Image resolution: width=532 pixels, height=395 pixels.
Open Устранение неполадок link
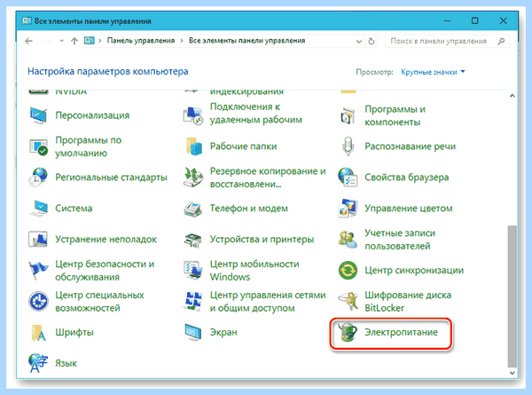click(x=106, y=240)
